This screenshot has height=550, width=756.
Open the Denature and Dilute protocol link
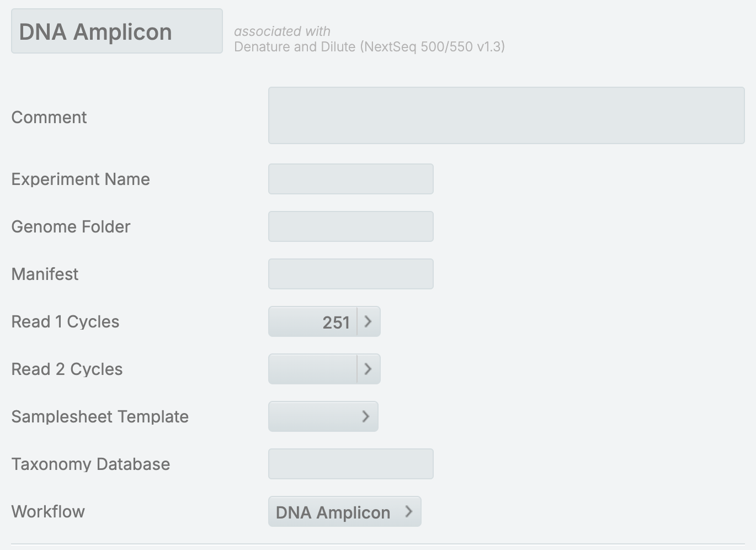point(369,47)
